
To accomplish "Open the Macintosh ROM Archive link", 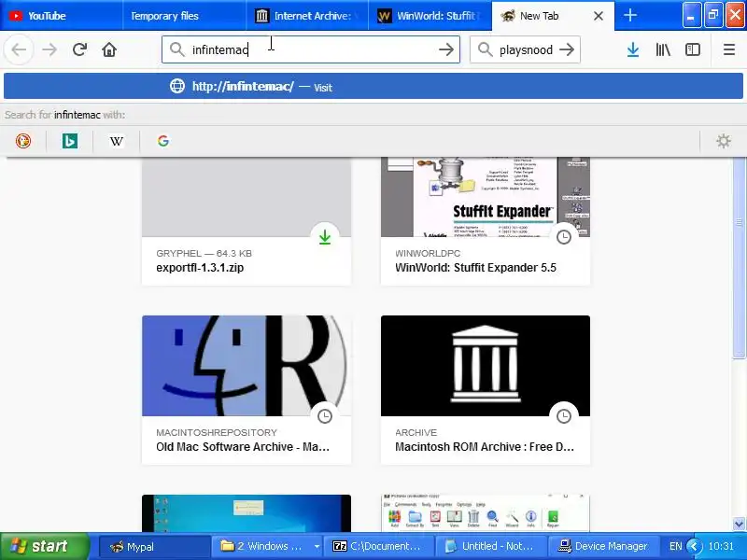I will (x=485, y=447).
